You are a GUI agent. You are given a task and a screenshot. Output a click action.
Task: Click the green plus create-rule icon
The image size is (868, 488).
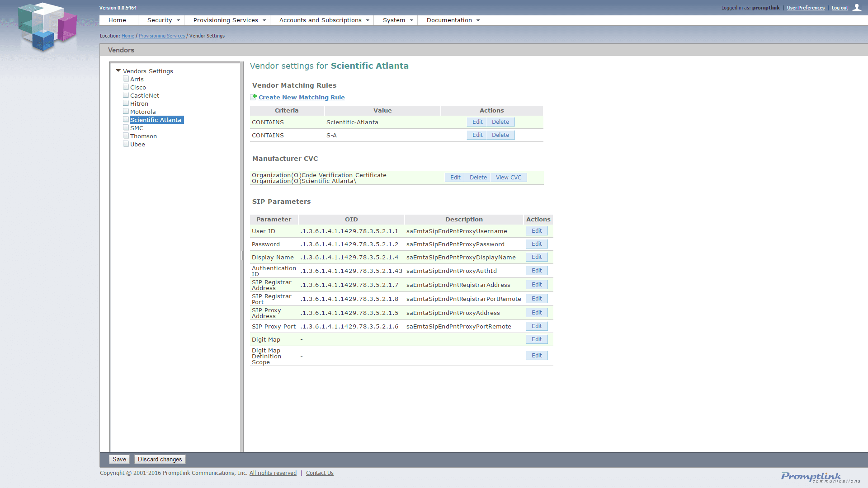point(254,97)
